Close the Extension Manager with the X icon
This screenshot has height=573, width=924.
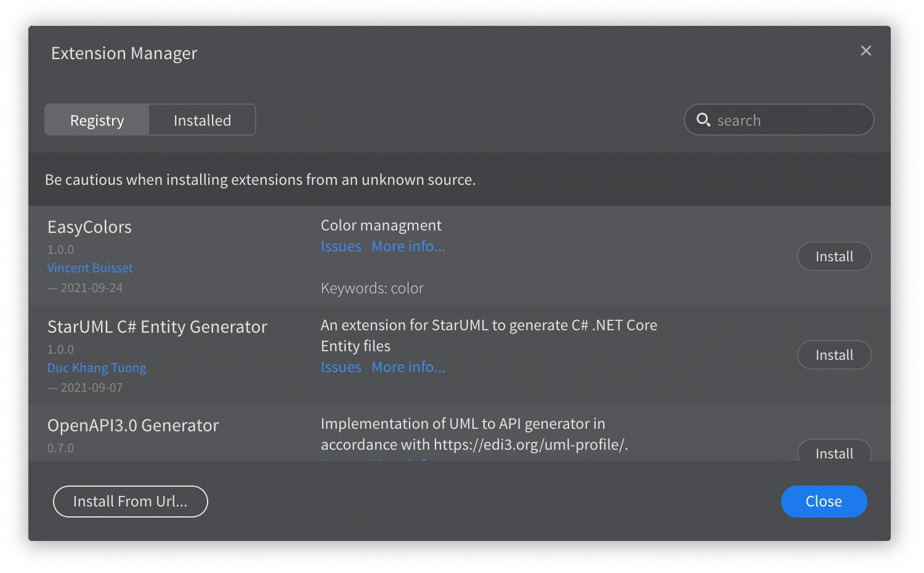(866, 51)
